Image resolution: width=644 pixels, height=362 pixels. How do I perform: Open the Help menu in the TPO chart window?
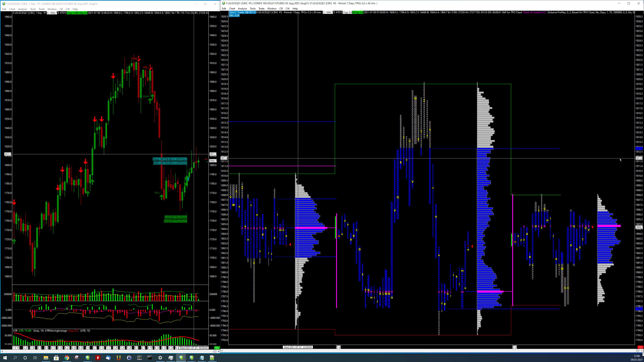click(295, 9)
